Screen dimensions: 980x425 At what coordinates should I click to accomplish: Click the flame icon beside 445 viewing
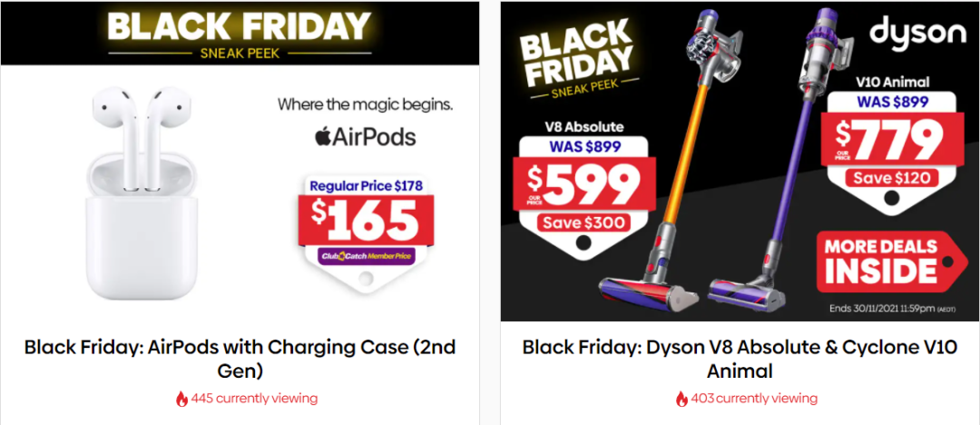(x=181, y=399)
